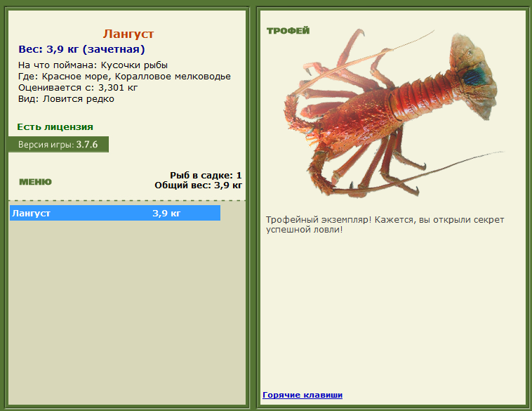Click the Рыб в садке: 1 counter
532x411 pixels.
206,175
